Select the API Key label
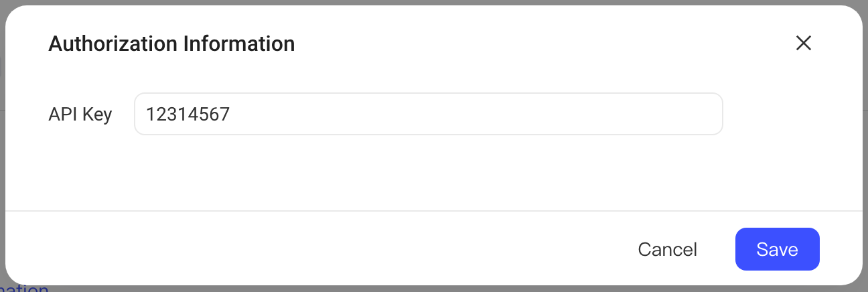 point(80,114)
